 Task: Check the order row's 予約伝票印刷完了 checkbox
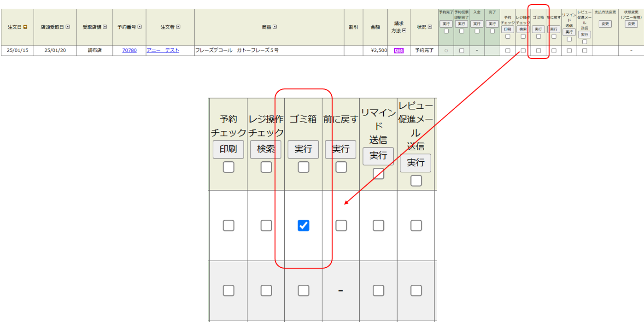click(462, 51)
